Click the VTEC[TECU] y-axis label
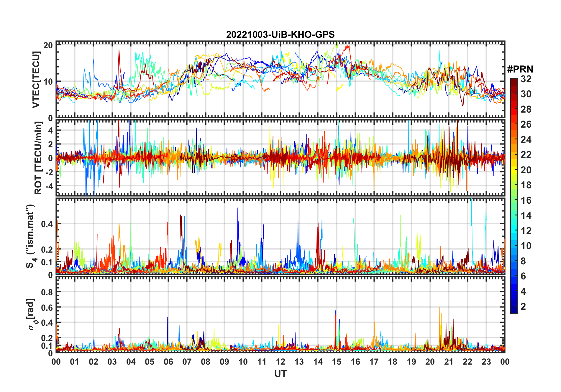The width and height of the screenshot is (561, 392). [36, 80]
